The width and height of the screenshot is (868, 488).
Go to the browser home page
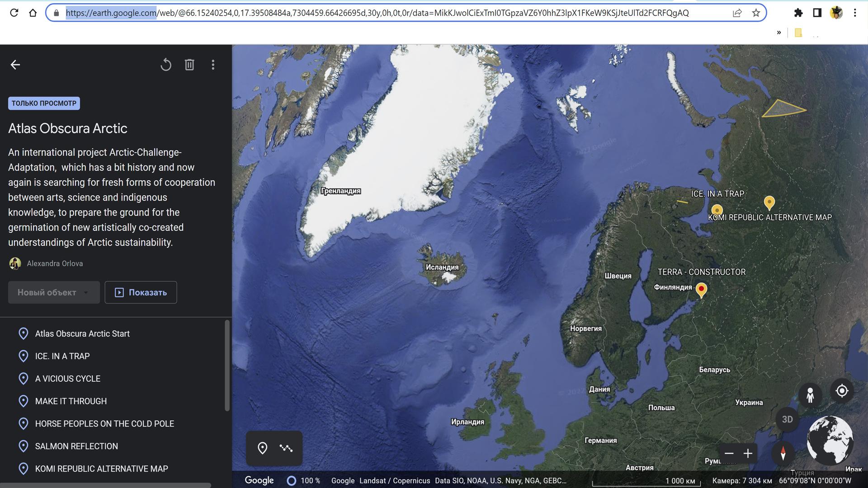[x=33, y=13]
